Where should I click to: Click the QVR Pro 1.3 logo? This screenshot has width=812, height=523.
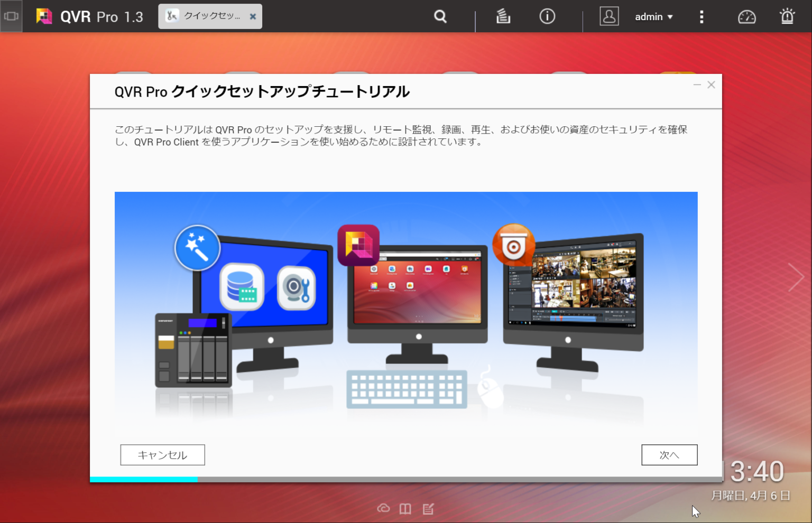(x=89, y=16)
